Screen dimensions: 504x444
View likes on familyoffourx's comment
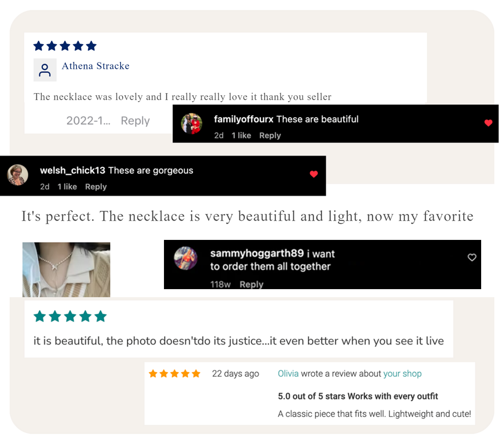[x=241, y=136]
